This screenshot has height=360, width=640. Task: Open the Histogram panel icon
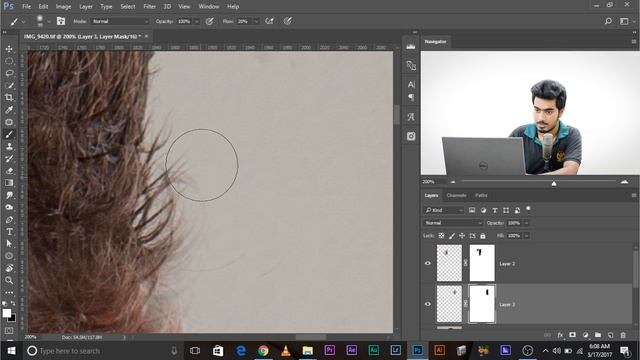411,47
